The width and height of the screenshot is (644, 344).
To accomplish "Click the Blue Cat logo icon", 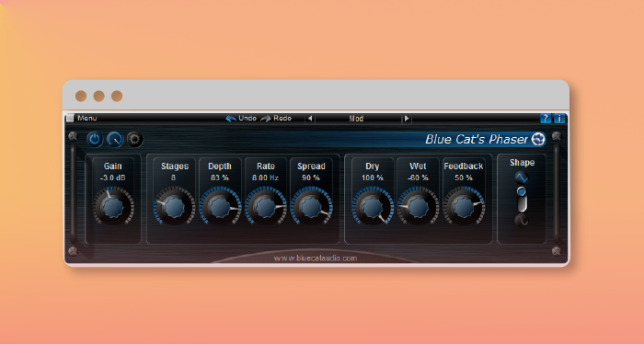I will tap(538, 139).
